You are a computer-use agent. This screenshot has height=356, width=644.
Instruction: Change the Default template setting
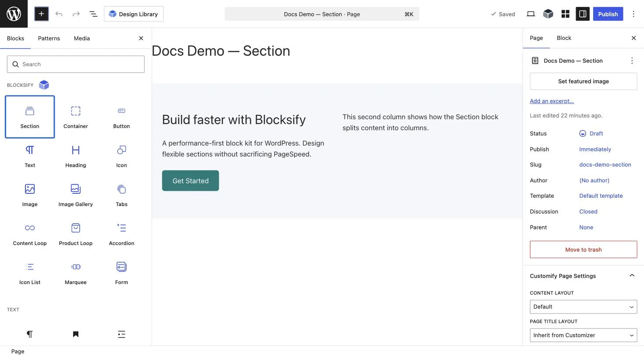[601, 196]
